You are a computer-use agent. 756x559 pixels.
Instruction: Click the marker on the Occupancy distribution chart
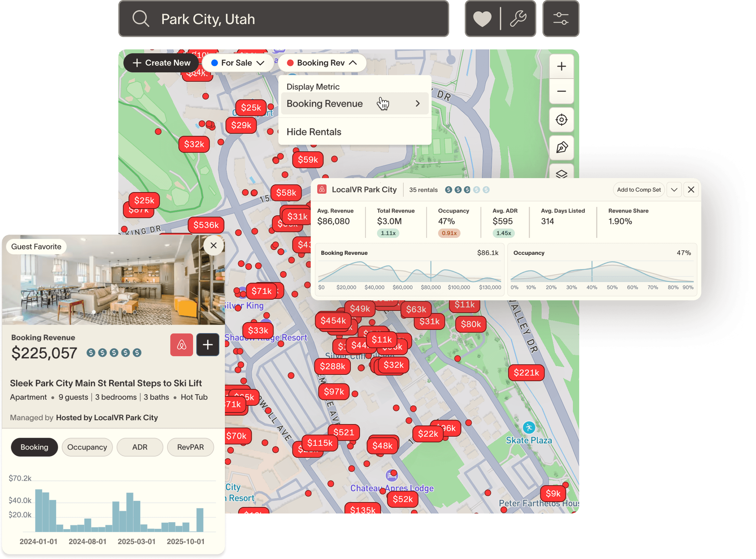[x=592, y=272]
